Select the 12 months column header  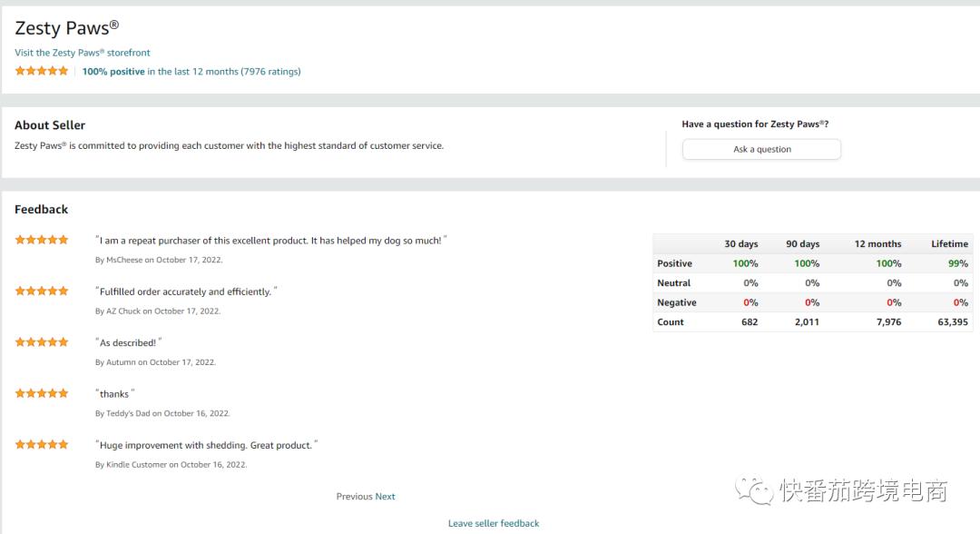(877, 244)
